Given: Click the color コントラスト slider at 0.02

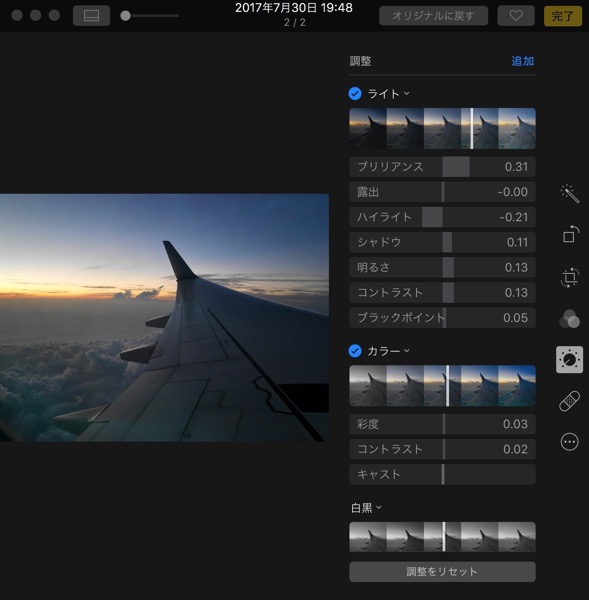Looking at the screenshot, I should point(442,449).
